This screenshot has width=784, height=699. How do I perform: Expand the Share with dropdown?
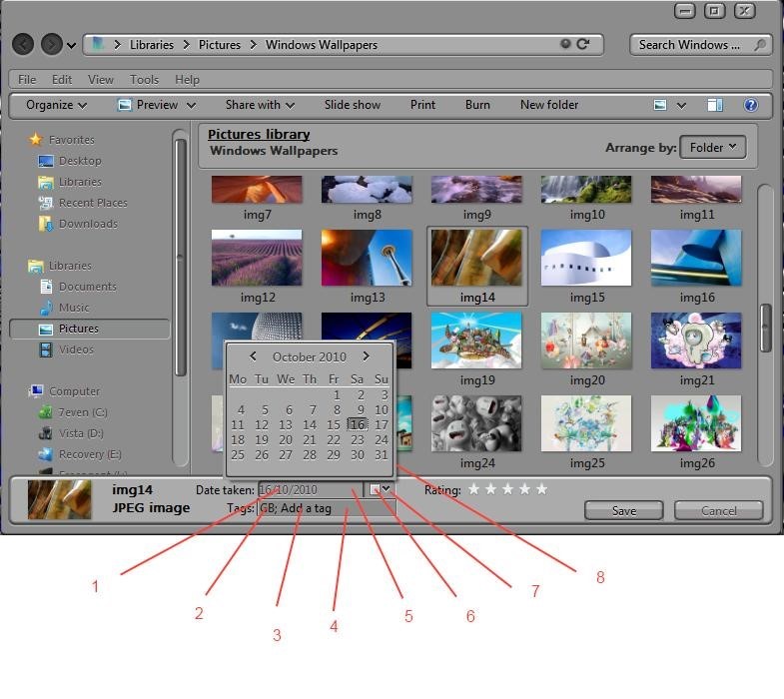(260, 105)
